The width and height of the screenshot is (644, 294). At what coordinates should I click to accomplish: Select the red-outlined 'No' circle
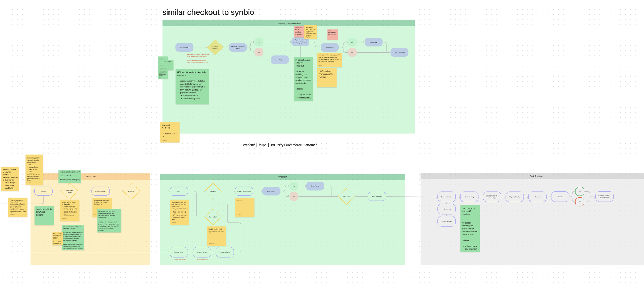coord(580,202)
